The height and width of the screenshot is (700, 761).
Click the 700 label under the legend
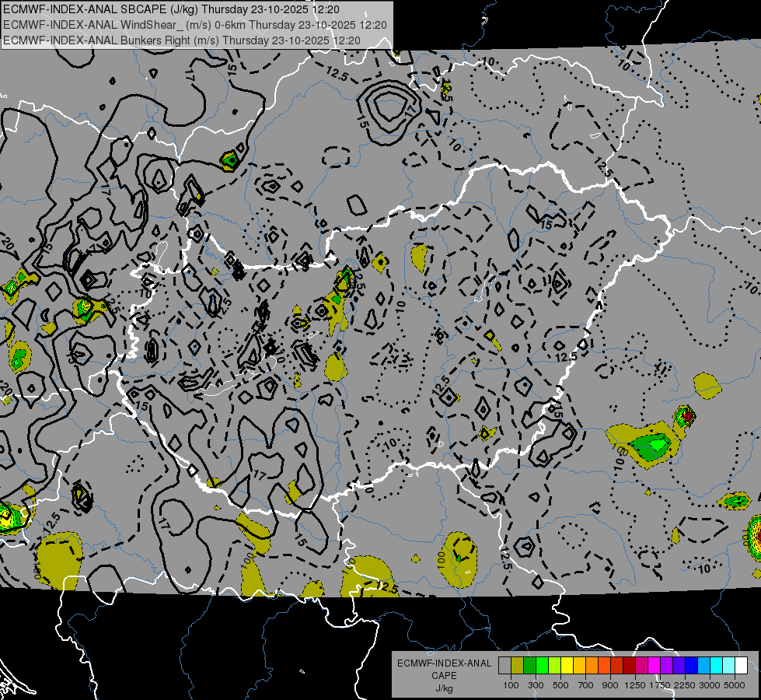pyautogui.click(x=585, y=685)
